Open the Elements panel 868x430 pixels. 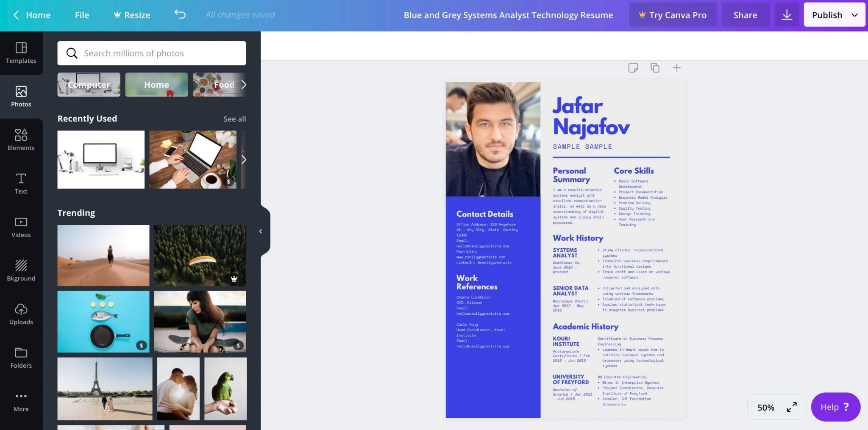pos(21,140)
